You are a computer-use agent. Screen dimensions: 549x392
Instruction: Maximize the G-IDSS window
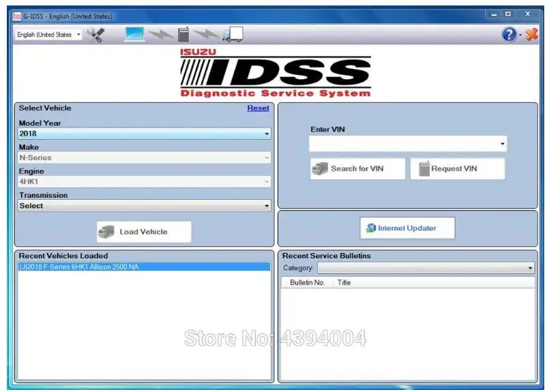[x=508, y=14]
